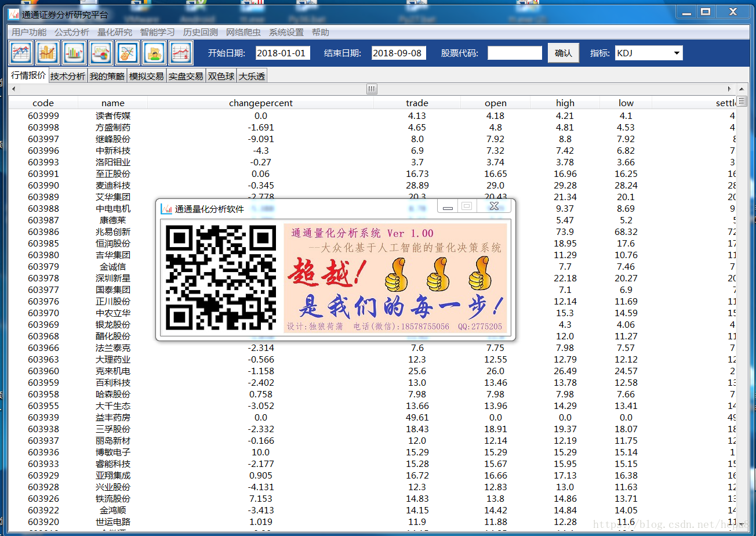756x536 pixels.
Task: Click the low column header
Action: tap(626, 103)
